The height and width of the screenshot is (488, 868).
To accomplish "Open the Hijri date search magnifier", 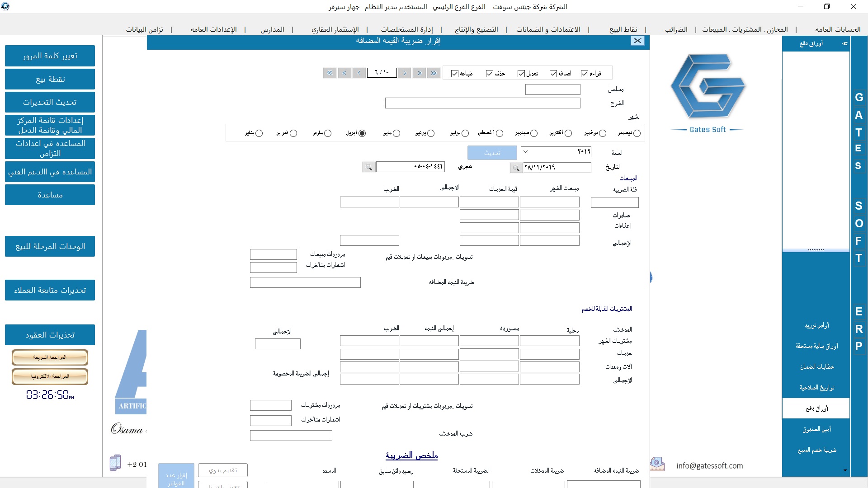I will point(369,167).
